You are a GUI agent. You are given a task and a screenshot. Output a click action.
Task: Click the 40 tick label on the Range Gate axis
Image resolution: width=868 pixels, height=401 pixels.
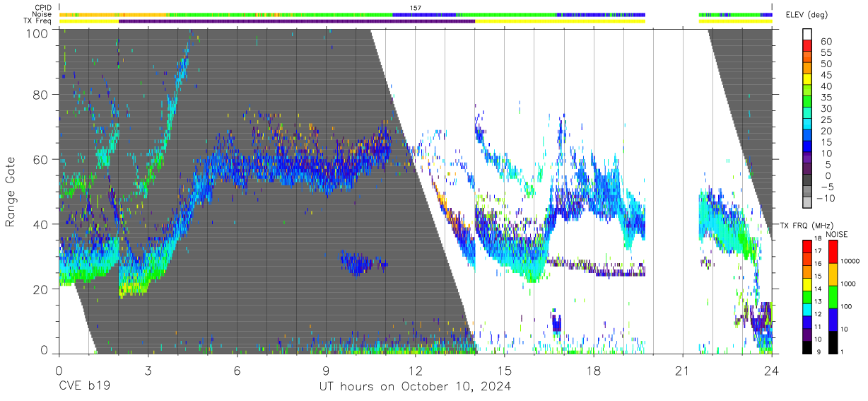[x=41, y=224]
